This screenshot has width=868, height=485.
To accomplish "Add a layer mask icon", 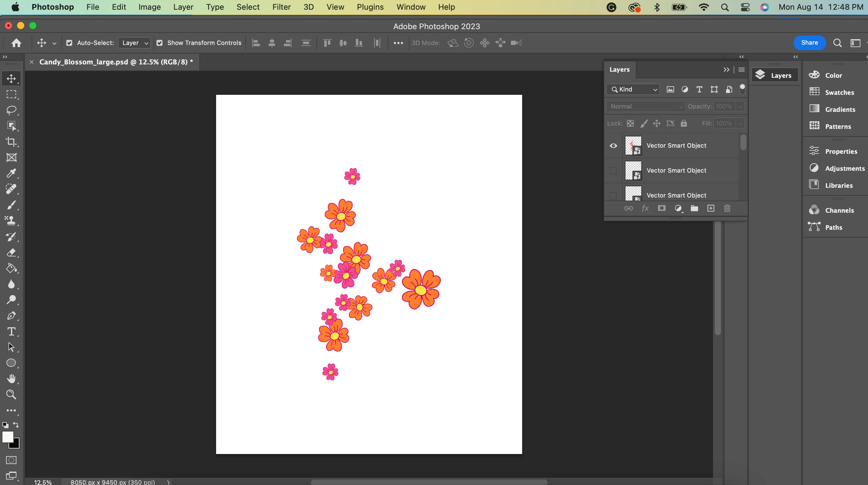I will click(x=661, y=208).
